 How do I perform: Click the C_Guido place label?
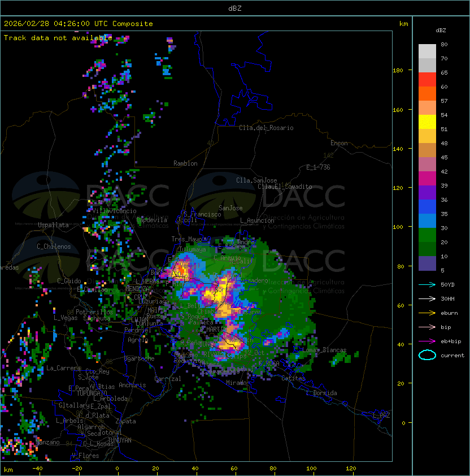click(69, 281)
